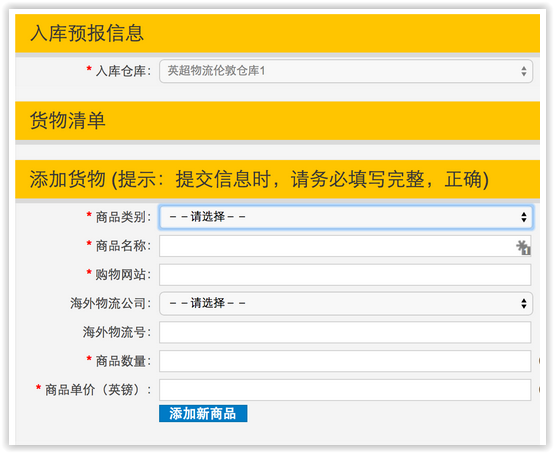
Task: Click the 商品类别 field label
Action: (x=123, y=217)
